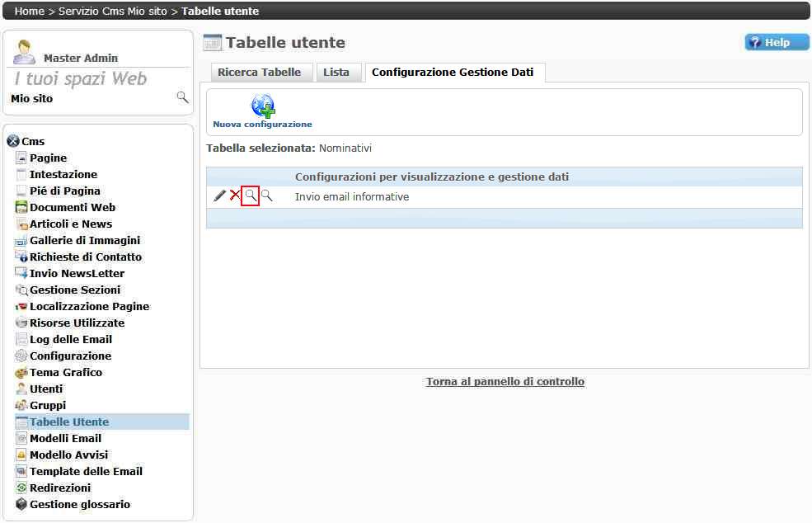Follow the Torna al pannello di controllo link
This screenshot has width=812, height=523.
[x=505, y=381]
